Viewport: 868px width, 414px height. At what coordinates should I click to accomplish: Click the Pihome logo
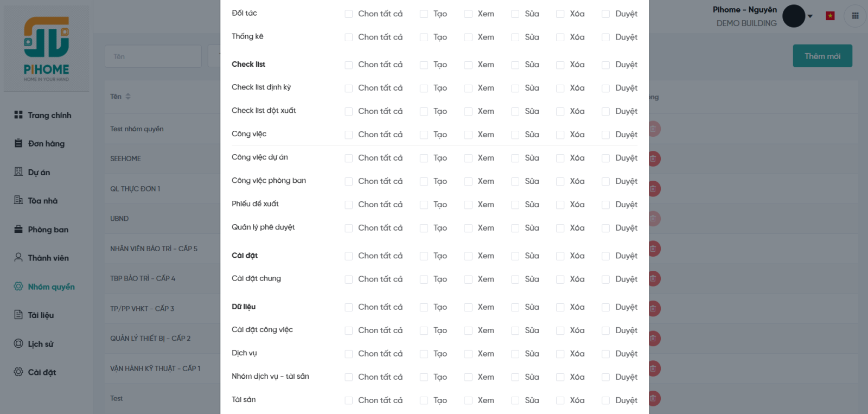pyautogui.click(x=47, y=49)
